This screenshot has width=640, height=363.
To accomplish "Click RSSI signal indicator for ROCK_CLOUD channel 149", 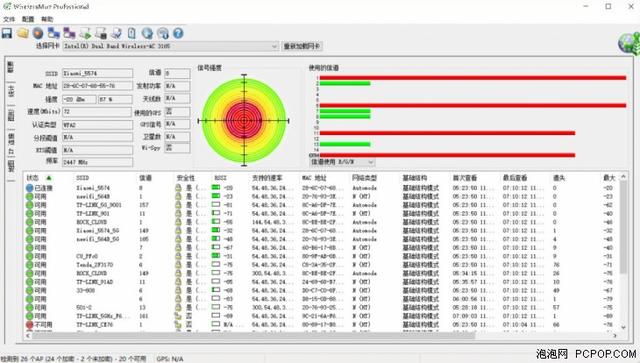I will tap(216, 273).
